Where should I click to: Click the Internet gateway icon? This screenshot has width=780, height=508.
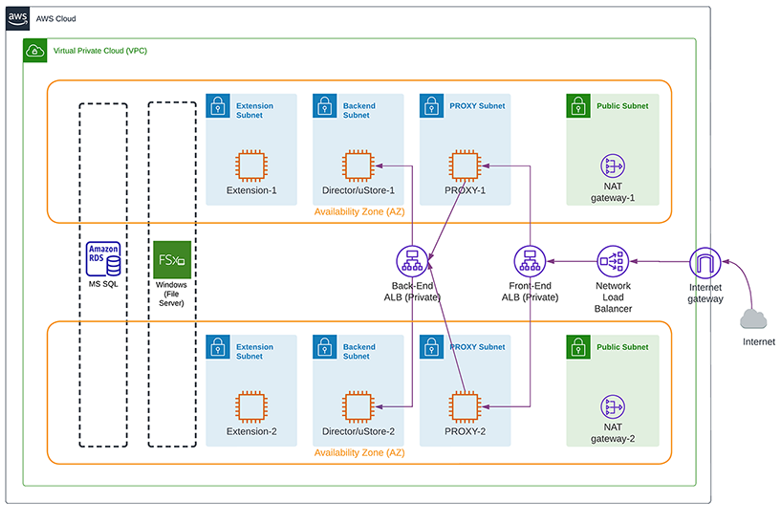pos(705,263)
